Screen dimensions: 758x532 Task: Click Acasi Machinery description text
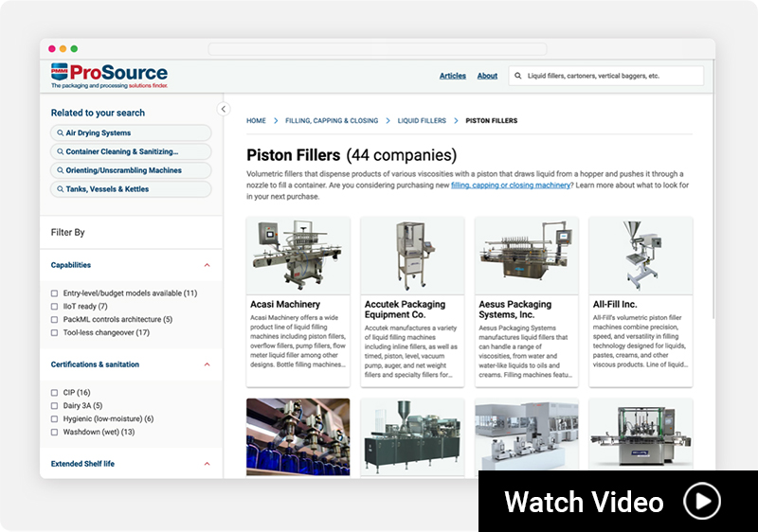298,342
